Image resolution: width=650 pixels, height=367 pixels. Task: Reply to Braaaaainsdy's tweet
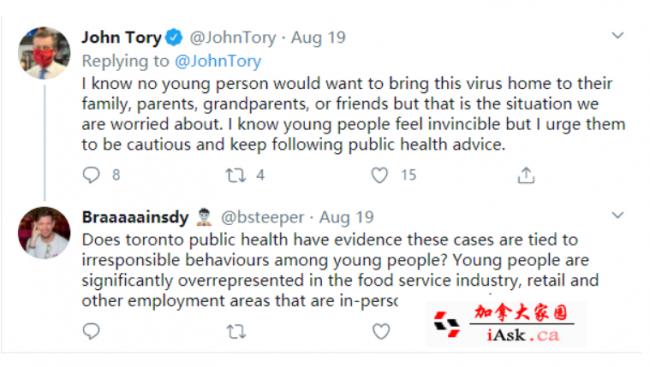(x=91, y=331)
